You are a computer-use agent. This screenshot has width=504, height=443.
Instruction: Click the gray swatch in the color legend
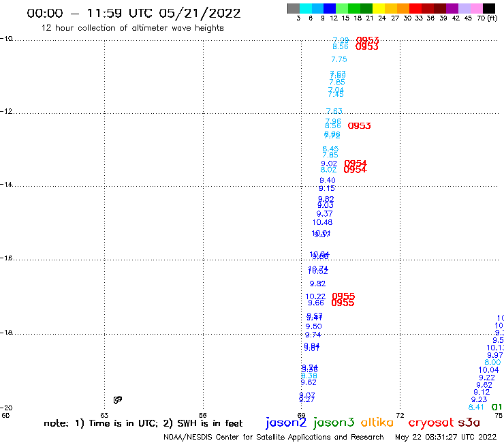tap(294, 8)
